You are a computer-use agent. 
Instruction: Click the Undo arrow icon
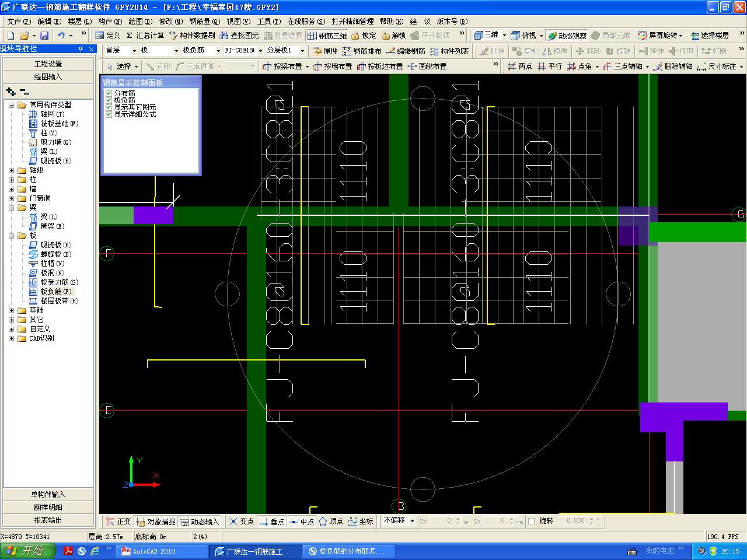tap(61, 36)
